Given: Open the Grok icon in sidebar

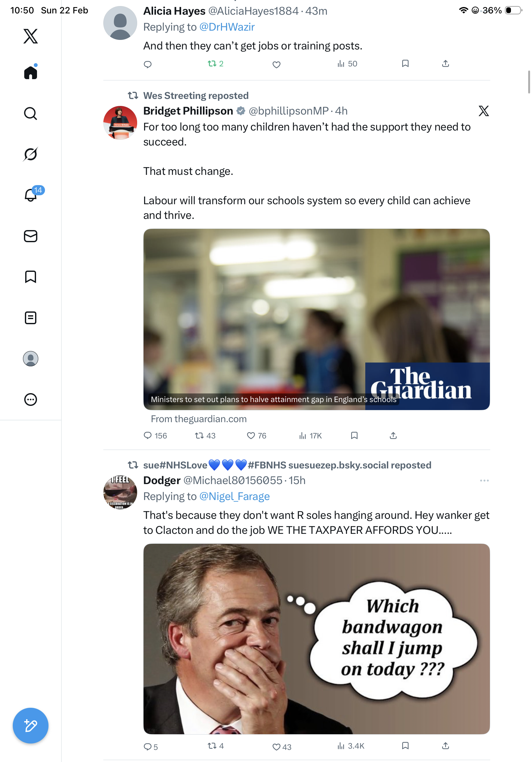Looking at the screenshot, I should (31, 154).
